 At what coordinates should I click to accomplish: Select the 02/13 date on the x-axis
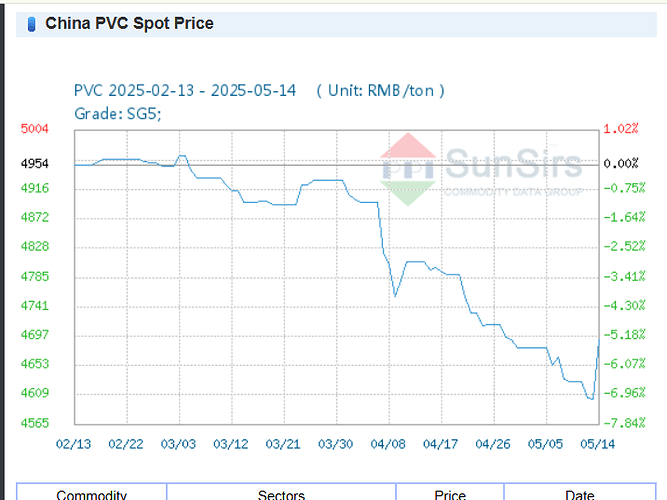(x=73, y=444)
